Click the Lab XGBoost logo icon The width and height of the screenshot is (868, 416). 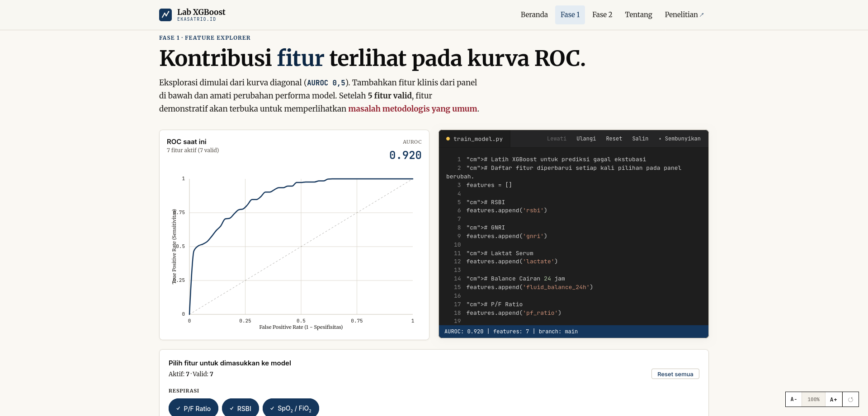[x=165, y=15]
